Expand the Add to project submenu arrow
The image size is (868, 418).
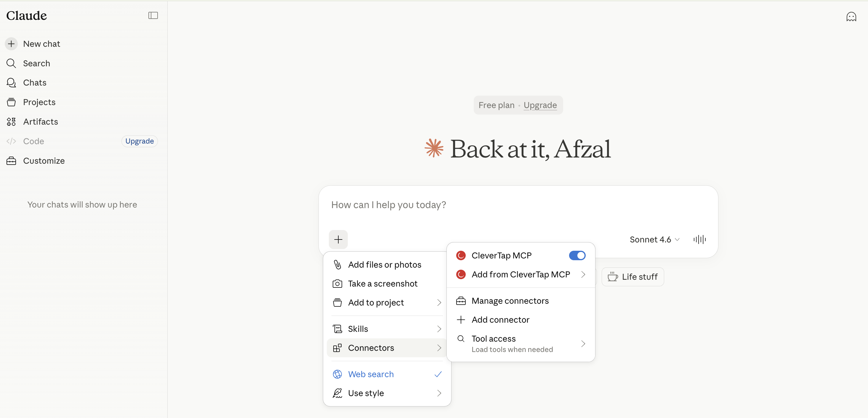439,303
